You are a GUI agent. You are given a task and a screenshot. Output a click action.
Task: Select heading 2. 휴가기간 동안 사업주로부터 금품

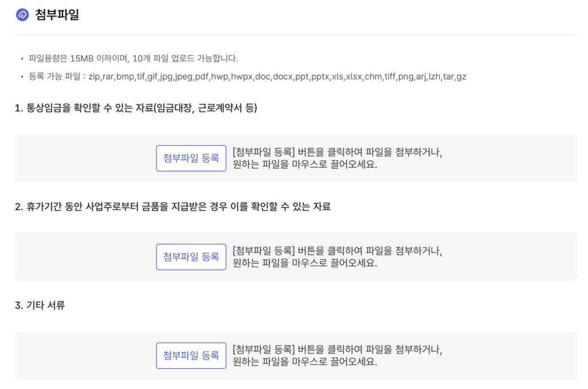(172, 207)
